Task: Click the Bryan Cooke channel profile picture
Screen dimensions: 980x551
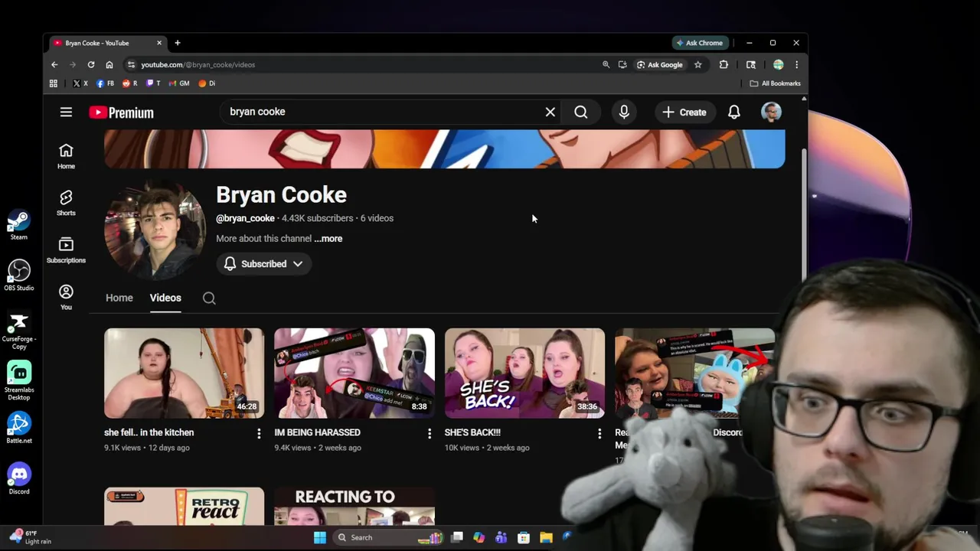Action: tap(155, 230)
